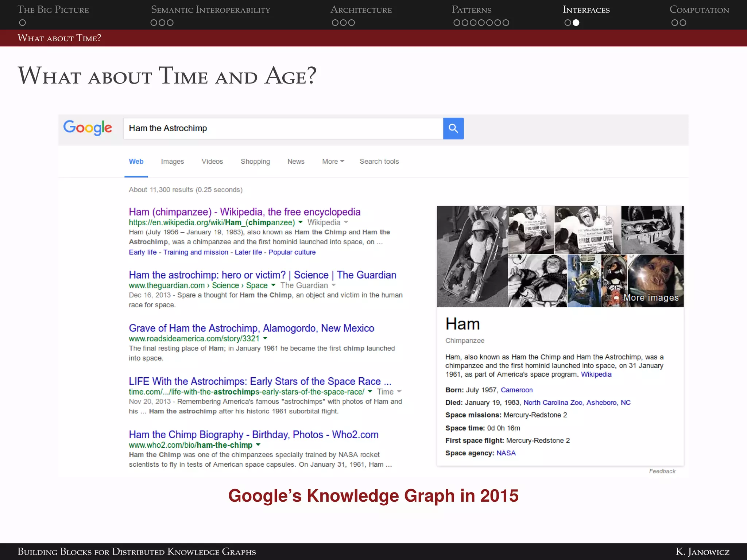747x560 pixels.
Task: Expand the grey Time source dropdown
Action: point(389,392)
